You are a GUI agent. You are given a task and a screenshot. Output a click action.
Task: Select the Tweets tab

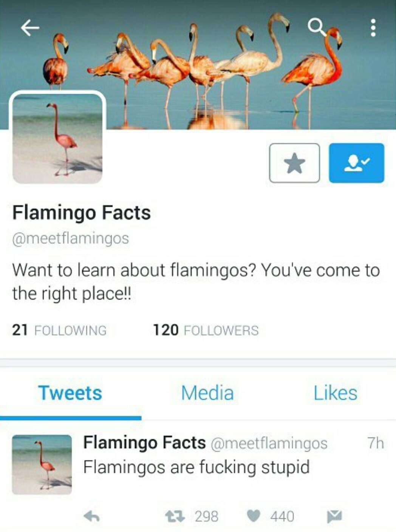(x=70, y=393)
